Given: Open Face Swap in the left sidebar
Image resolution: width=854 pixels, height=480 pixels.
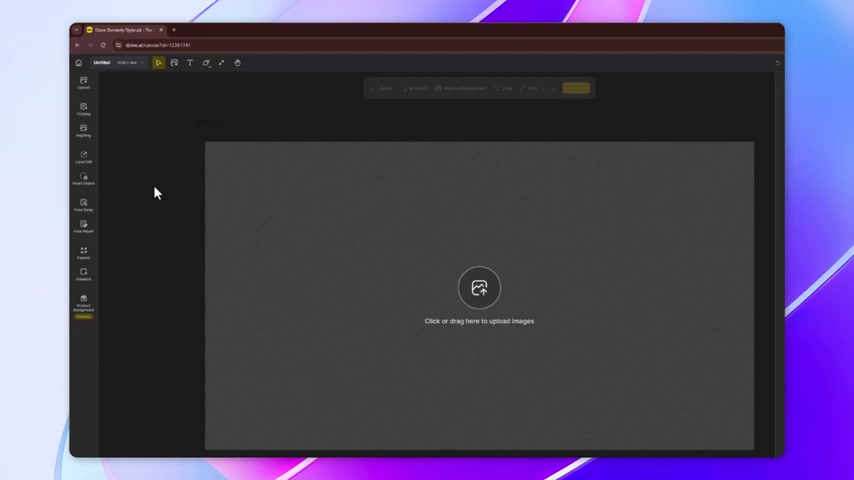Looking at the screenshot, I should click(x=83, y=205).
